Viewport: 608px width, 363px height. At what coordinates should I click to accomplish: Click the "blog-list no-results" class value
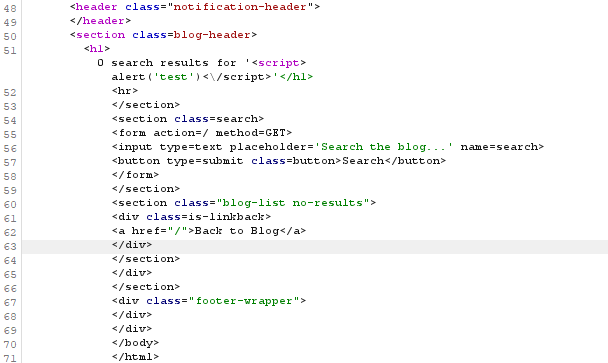(293, 203)
